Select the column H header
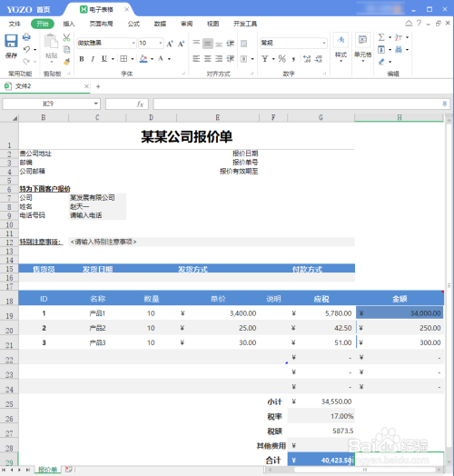The image size is (454, 476). click(x=400, y=117)
